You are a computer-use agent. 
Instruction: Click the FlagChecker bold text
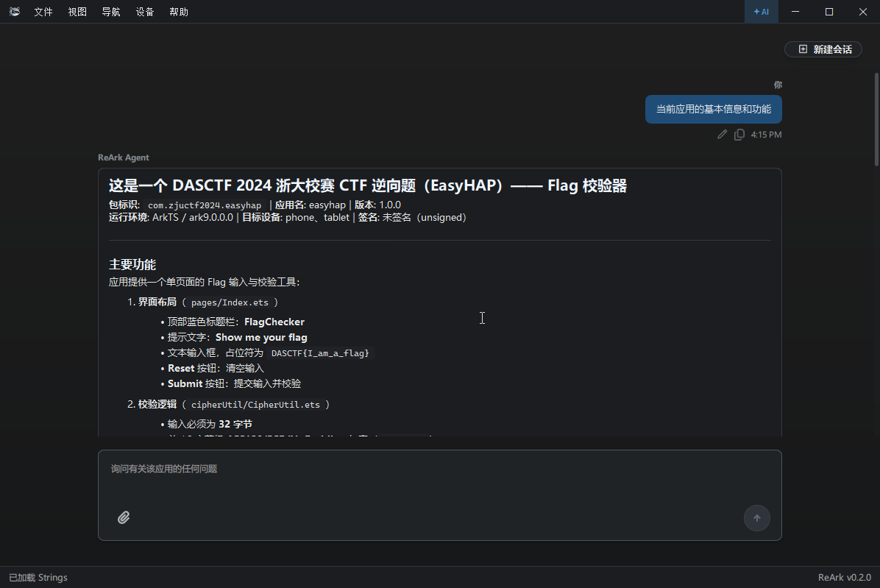point(274,322)
